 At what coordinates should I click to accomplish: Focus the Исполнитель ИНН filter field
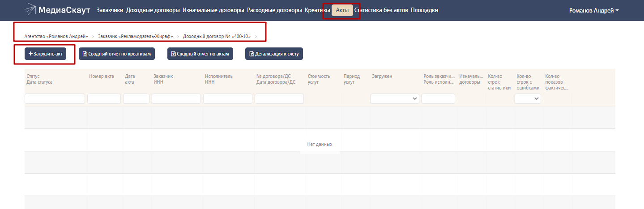(228, 98)
